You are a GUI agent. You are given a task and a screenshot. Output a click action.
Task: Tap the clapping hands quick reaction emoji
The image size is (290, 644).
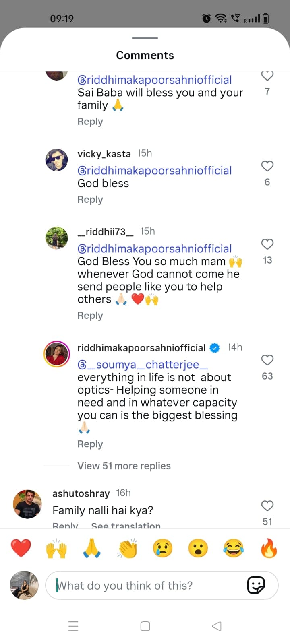coord(127,548)
